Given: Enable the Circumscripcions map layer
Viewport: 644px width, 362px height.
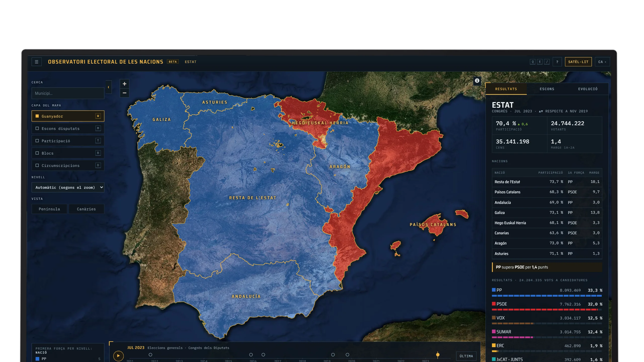Looking at the screenshot, I should [x=68, y=165].
